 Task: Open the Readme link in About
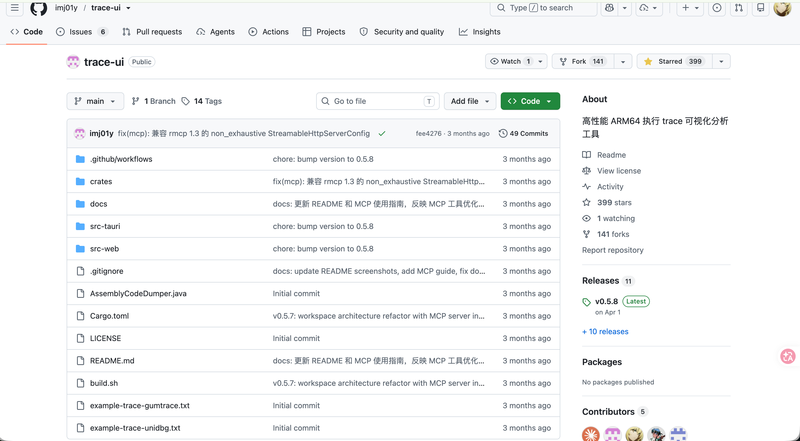pos(611,155)
